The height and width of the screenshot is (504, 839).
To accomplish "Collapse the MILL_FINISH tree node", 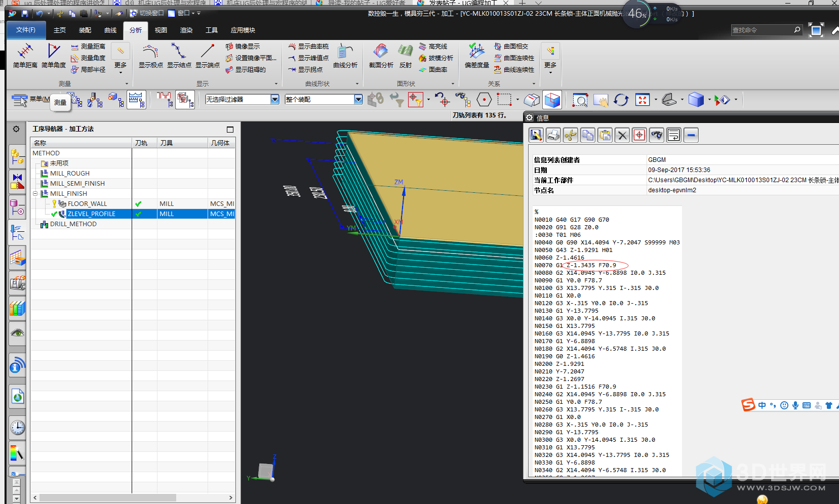I will (35, 194).
